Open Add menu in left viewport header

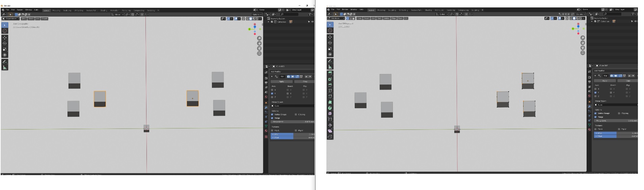coord(37,19)
